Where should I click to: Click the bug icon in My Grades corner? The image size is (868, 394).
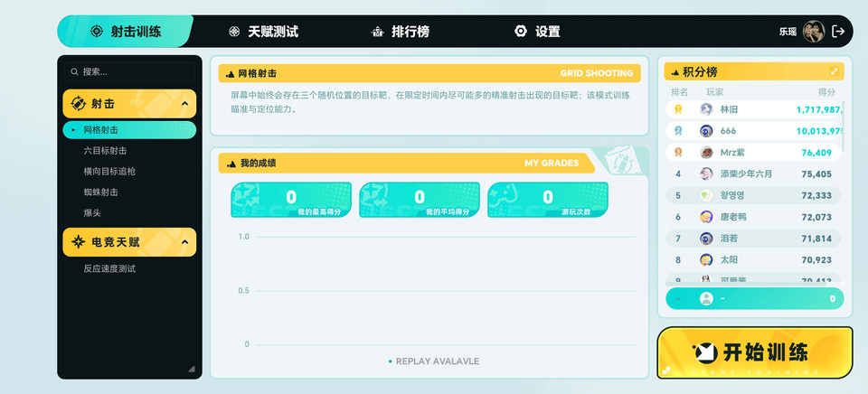click(621, 160)
